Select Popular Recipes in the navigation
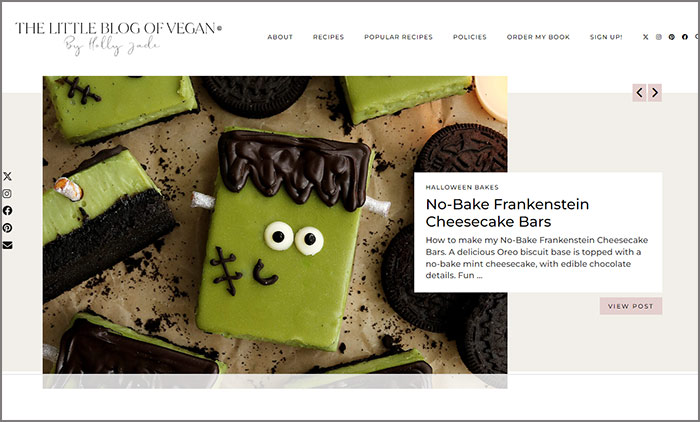 (x=398, y=37)
